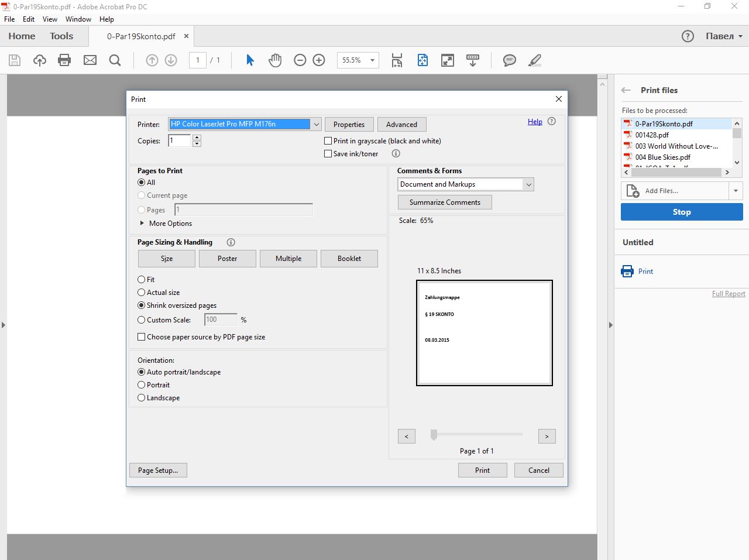Image resolution: width=749 pixels, height=560 pixels.
Task: Click the next preview page arrow button
Action: [547, 437]
